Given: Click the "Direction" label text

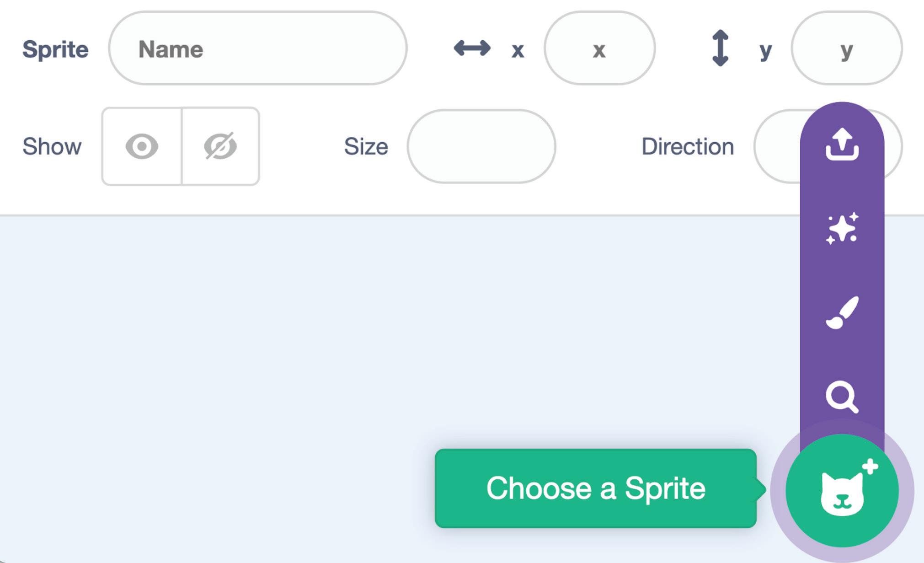Looking at the screenshot, I should [687, 146].
